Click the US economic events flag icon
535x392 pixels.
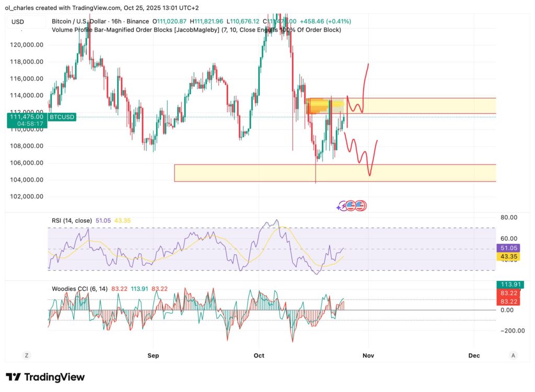click(x=350, y=205)
